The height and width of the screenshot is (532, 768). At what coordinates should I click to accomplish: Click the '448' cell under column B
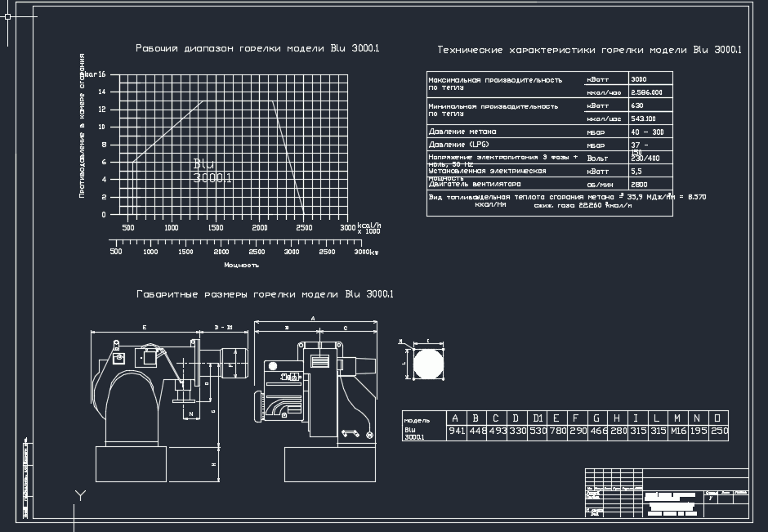click(x=476, y=431)
